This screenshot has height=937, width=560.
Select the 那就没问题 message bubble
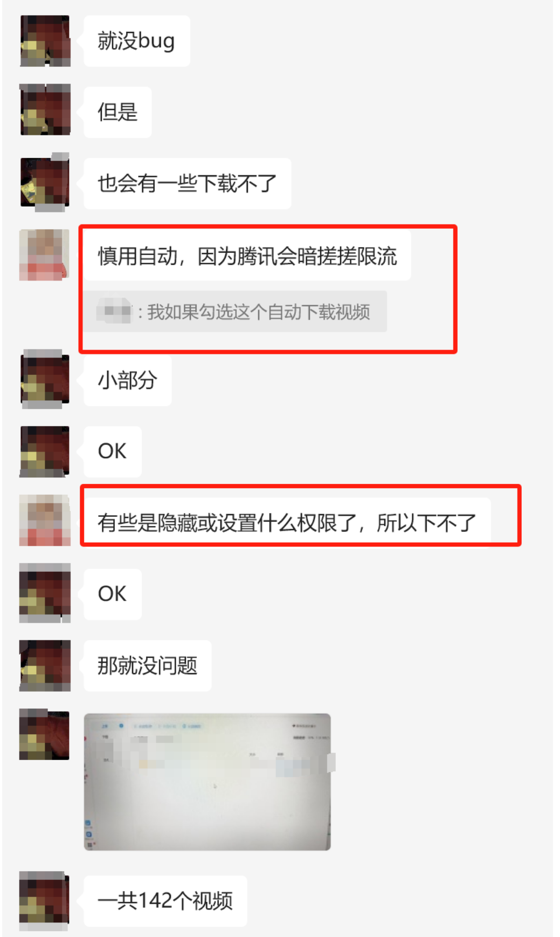(147, 666)
